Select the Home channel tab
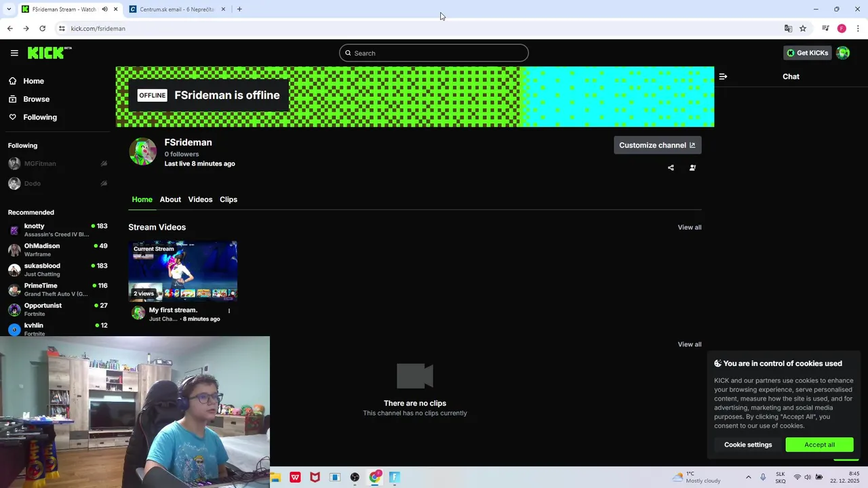This screenshot has height=488, width=868. 142,199
